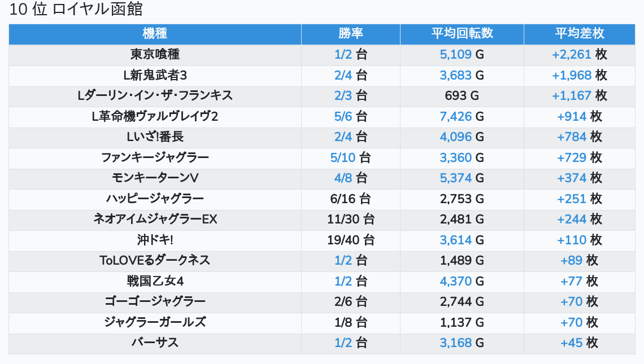This screenshot has width=644, height=364.
Task: Click the 5,109 spin count link
Action: click(455, 55)
